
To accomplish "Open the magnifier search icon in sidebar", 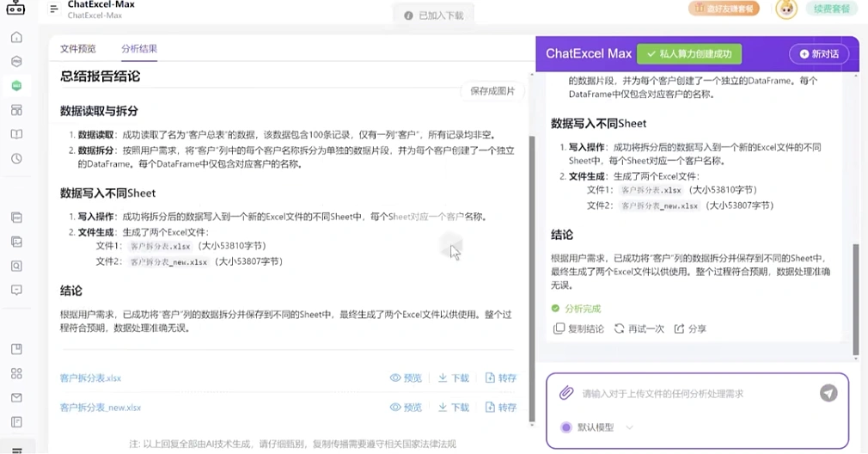I will pyautogui.click(x=16, y=267).
